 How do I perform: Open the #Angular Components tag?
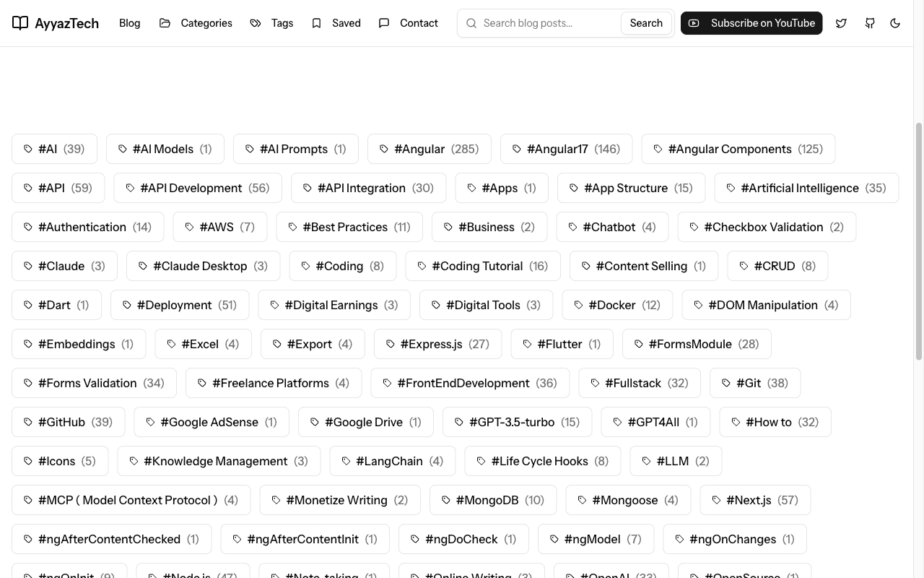click(x=738, y=149)
